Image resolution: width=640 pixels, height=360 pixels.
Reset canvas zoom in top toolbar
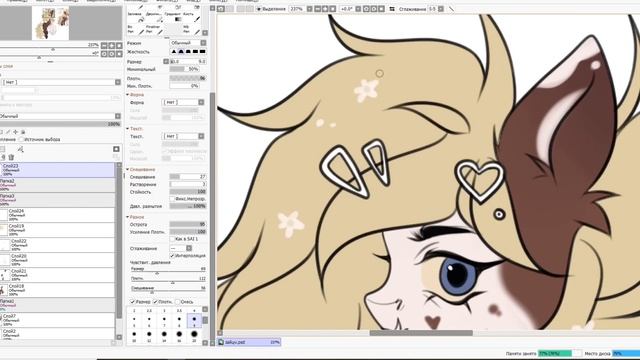pyautogui.click(x=333, y=9)
